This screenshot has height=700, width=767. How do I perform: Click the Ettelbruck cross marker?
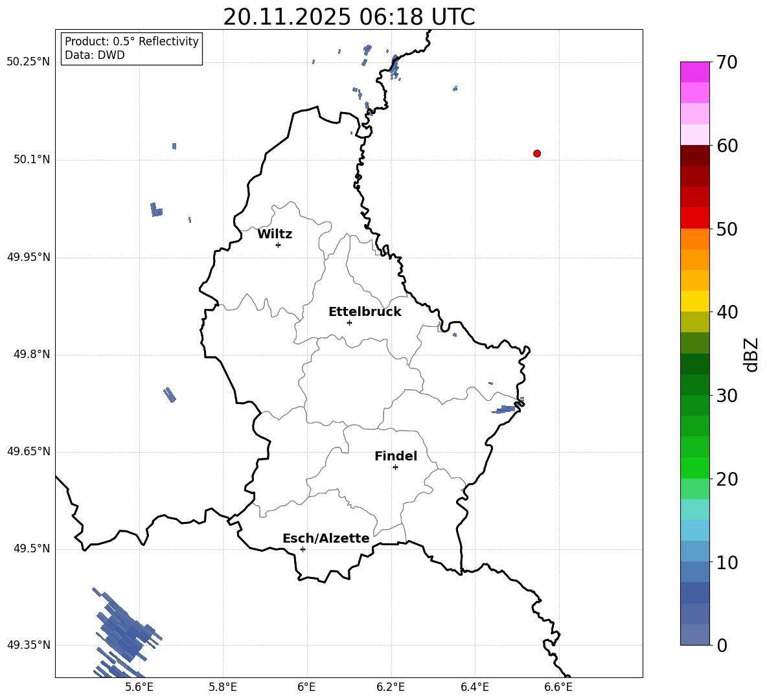[349, 322]
